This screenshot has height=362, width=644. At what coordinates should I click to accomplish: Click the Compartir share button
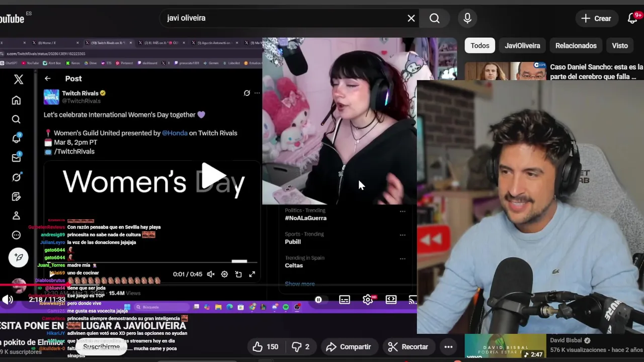pos(348,346)
